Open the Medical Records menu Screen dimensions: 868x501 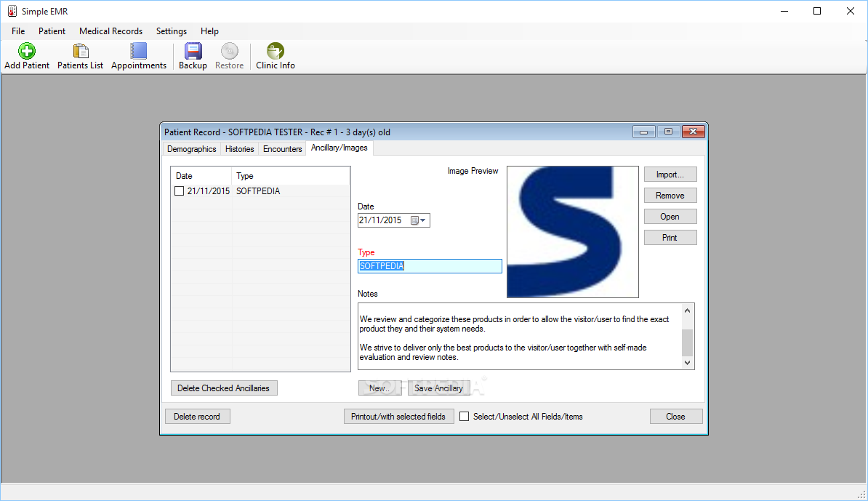click(x=110, y=31)
